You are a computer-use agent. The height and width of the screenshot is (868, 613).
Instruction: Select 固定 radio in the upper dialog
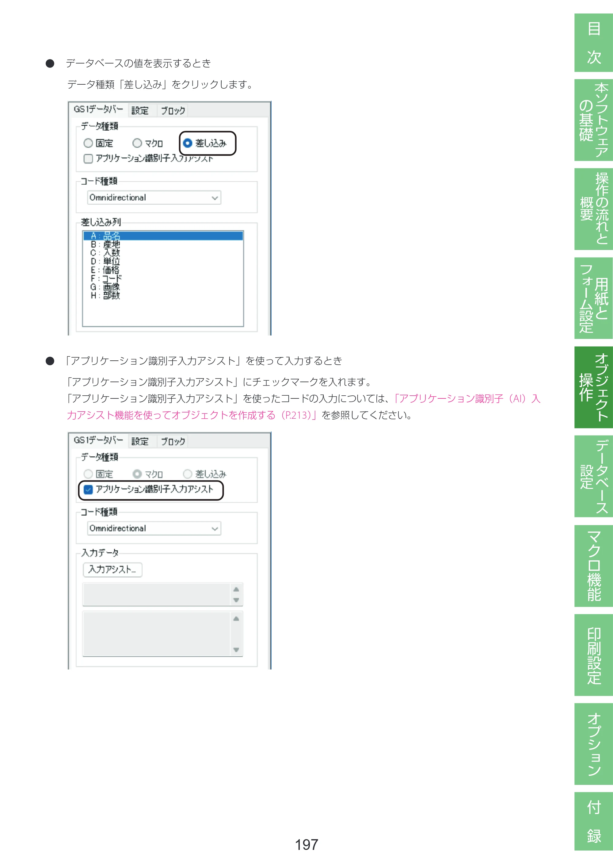click(98, 143)
